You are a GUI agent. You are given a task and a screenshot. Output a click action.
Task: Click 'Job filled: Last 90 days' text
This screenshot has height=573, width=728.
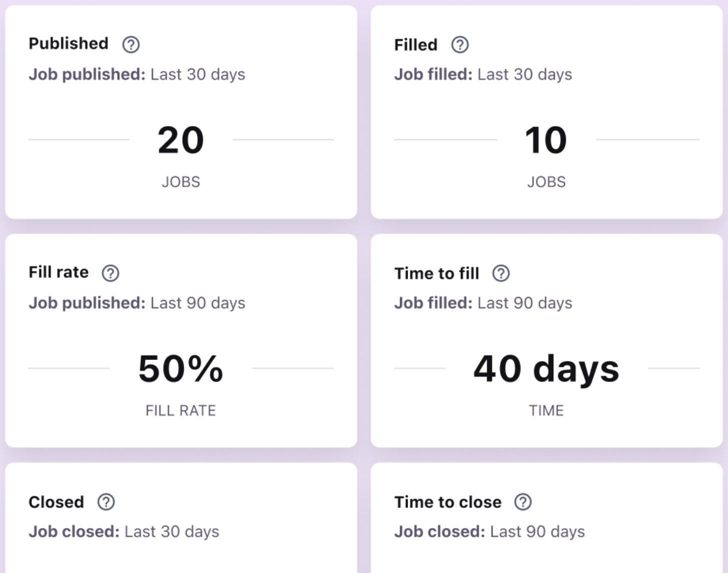point(483,303)
